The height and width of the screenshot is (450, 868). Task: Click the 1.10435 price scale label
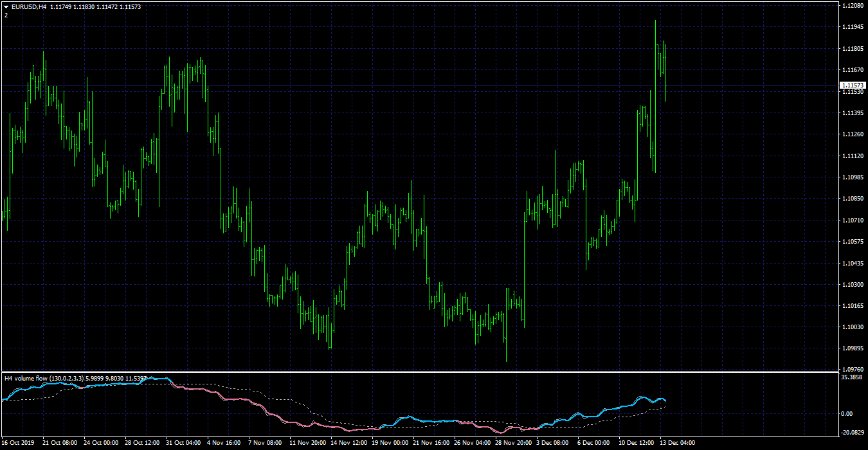click(852, 263)
